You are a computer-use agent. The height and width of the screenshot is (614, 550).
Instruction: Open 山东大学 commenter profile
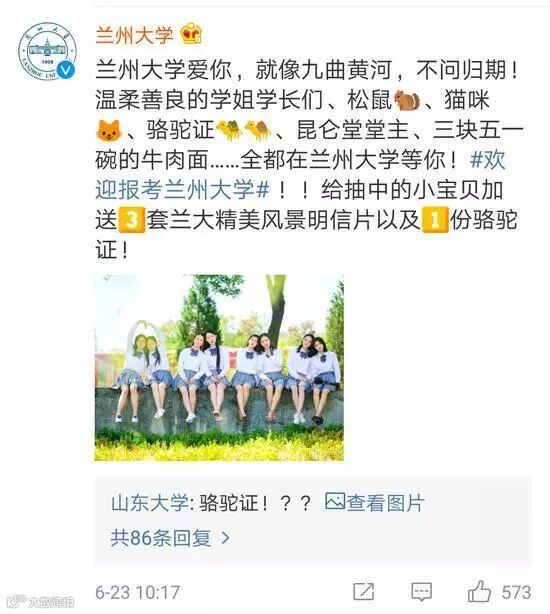pyautogui.click(x=150, y=502)
